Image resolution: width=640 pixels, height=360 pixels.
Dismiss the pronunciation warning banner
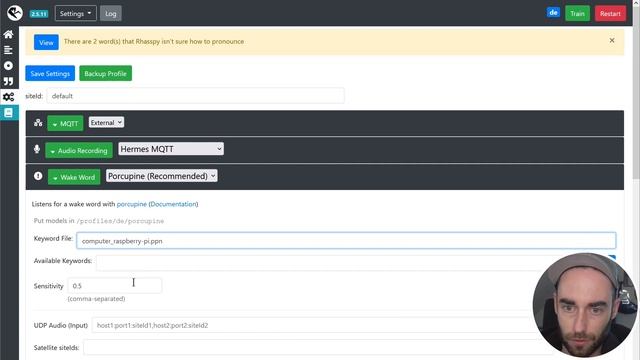pos(612,40)
